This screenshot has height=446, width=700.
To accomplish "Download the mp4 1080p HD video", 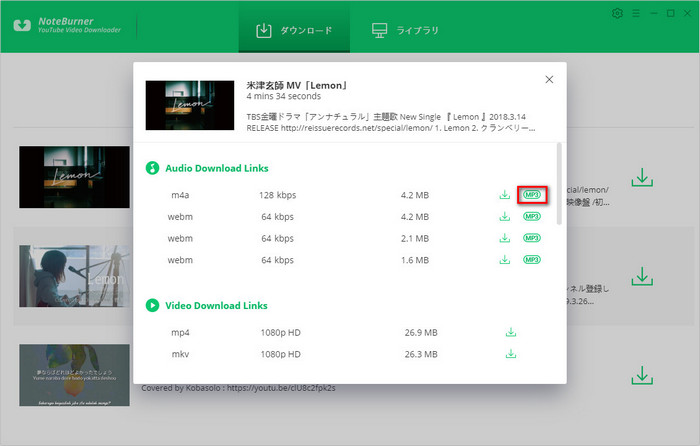I will point(511,332).
